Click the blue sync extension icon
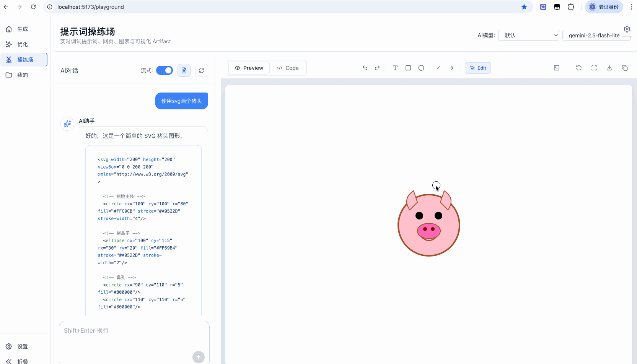Viewport: 637px width, 364px height. pyautogui.click(x=543, y=7)
